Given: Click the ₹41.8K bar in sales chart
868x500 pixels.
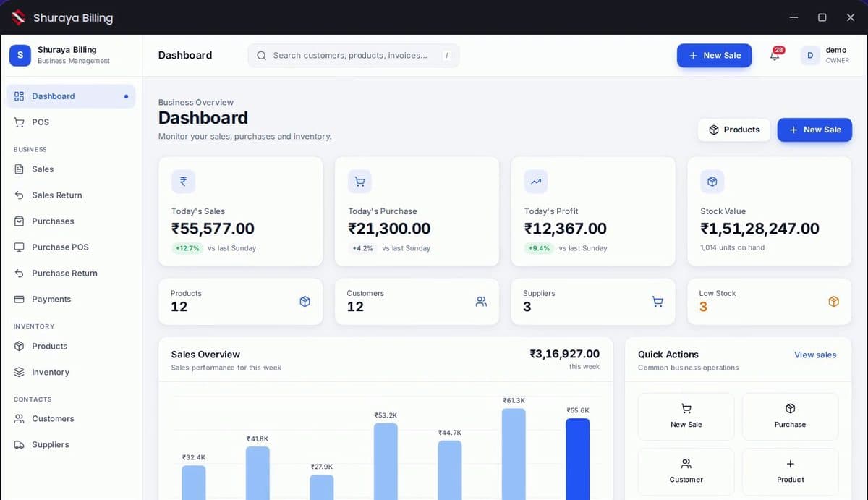Looking at the screenshot, I should [258, 473].
